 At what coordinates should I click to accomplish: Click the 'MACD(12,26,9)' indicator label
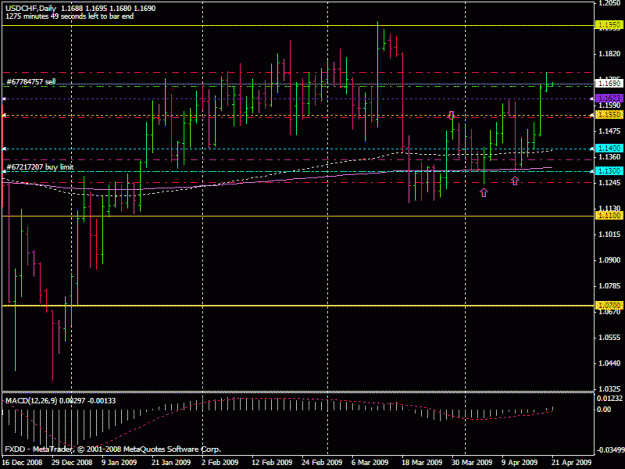[31, 400]
